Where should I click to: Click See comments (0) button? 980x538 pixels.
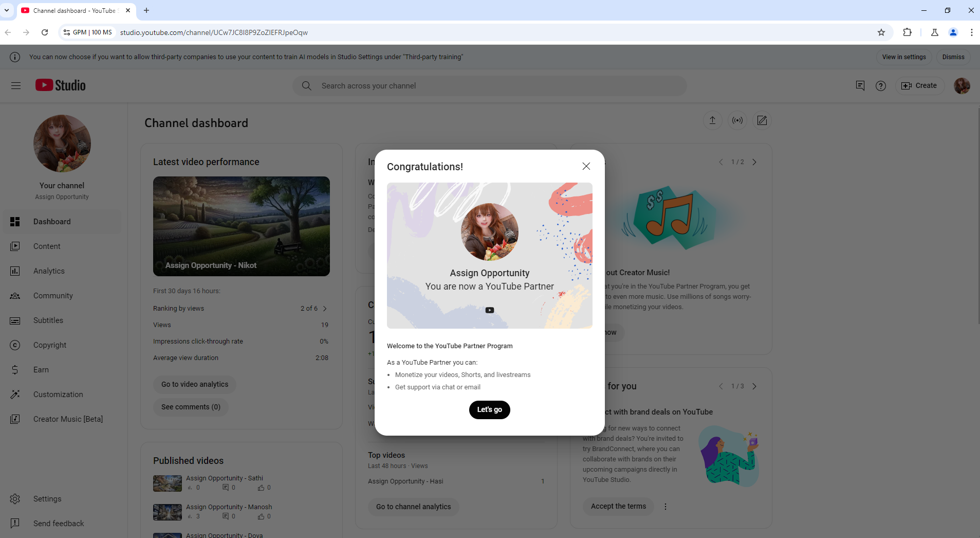tap(191, 407)
